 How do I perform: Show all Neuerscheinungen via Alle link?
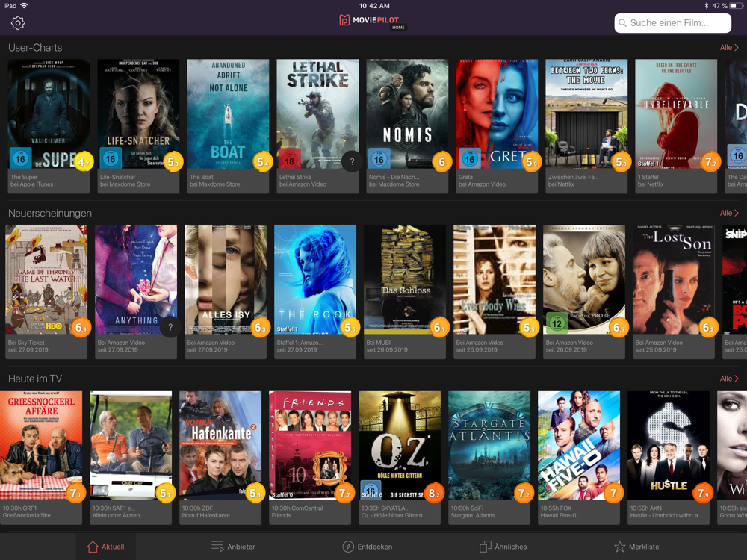[x=729, y=213]
